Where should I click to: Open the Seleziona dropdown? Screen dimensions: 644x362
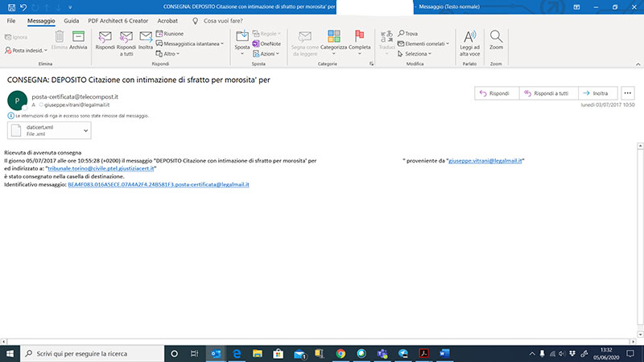point(415,54)
